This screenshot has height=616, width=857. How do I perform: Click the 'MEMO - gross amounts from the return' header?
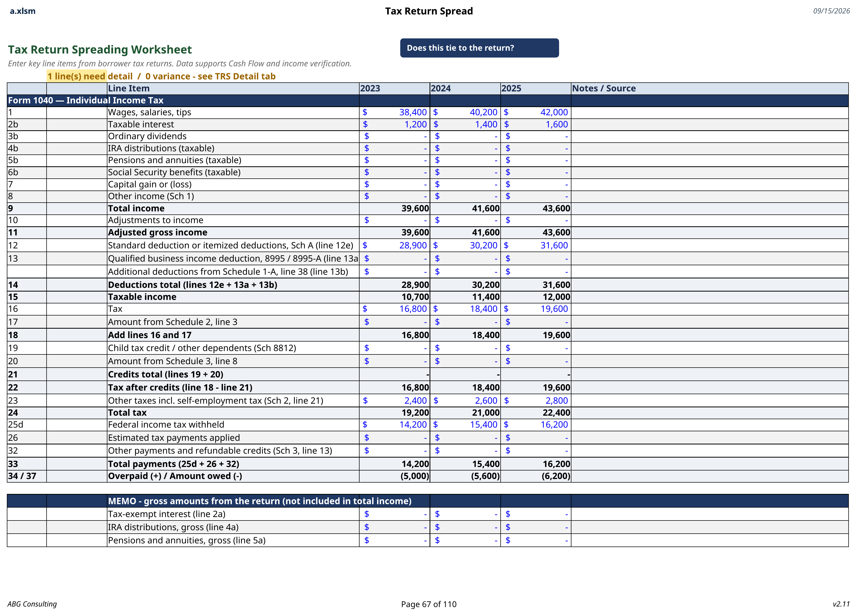tap(260, 501)
